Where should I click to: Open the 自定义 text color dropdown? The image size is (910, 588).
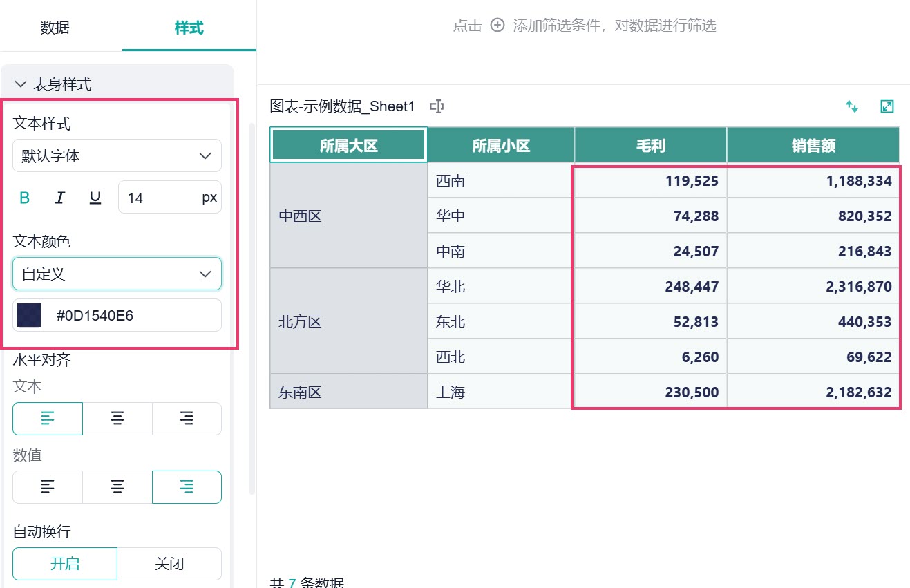117,274
